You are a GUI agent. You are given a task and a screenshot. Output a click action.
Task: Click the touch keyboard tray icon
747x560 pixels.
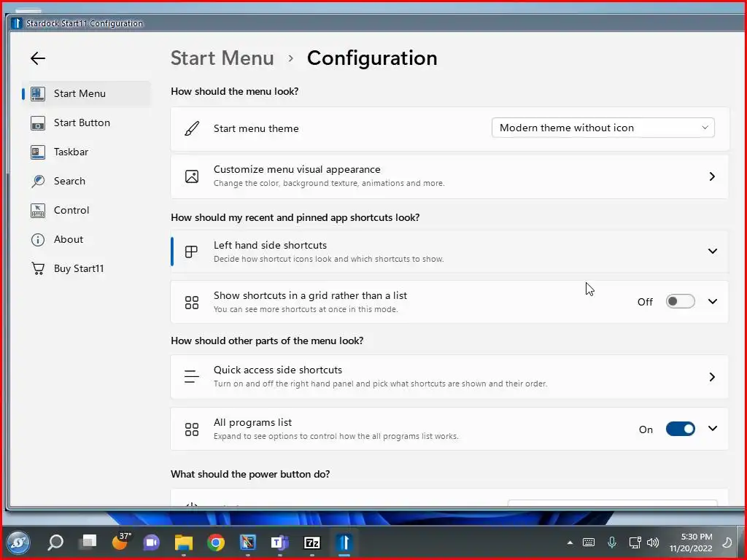pos(589,542)
